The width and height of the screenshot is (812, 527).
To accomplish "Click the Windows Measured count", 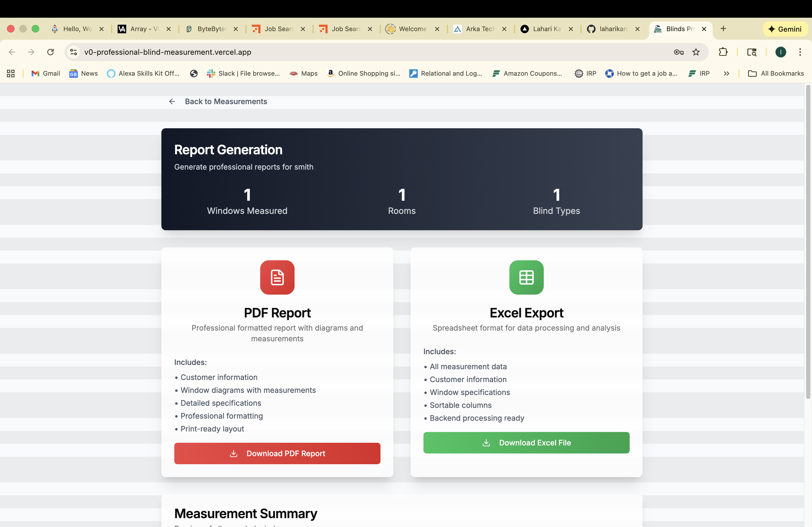I will tap(247, 195).
